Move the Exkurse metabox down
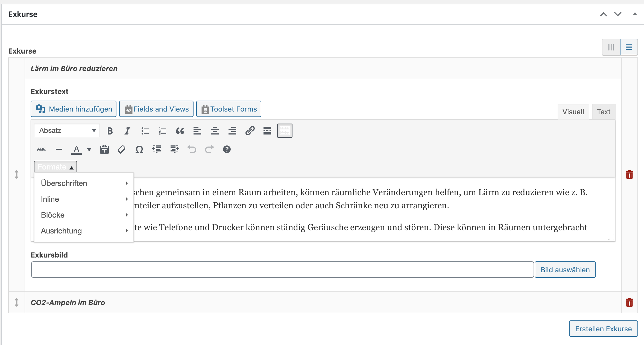 coord(618,14)
